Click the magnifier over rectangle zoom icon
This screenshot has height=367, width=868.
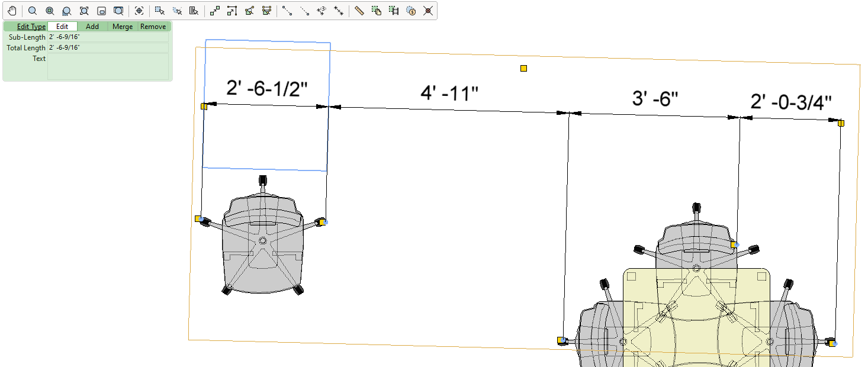coord(118,11)
